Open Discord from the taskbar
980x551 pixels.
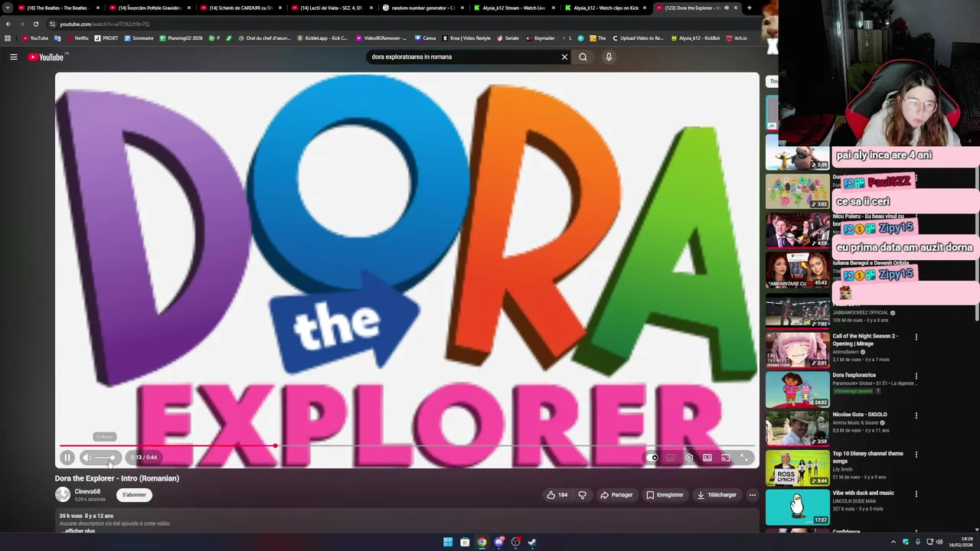498,543
